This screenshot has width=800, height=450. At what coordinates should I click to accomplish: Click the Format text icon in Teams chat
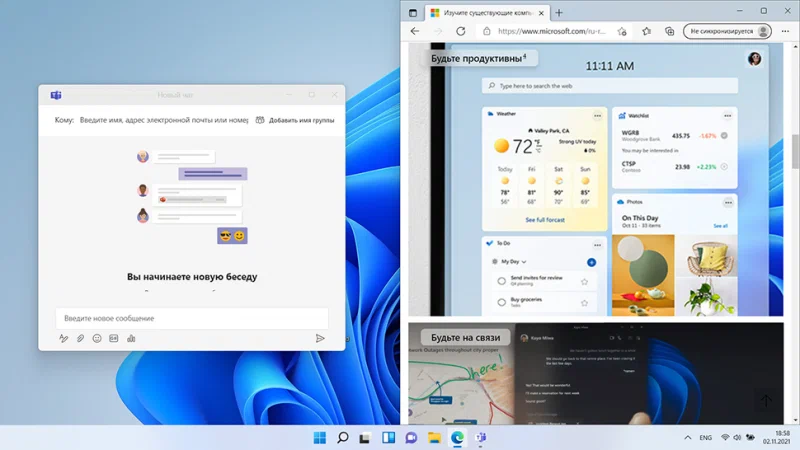(64, 339)
